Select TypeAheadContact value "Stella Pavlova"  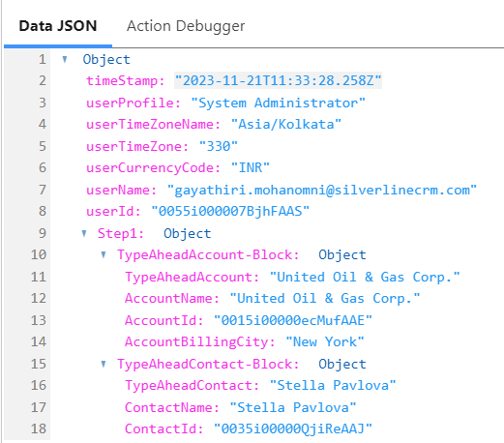(333, 385)
